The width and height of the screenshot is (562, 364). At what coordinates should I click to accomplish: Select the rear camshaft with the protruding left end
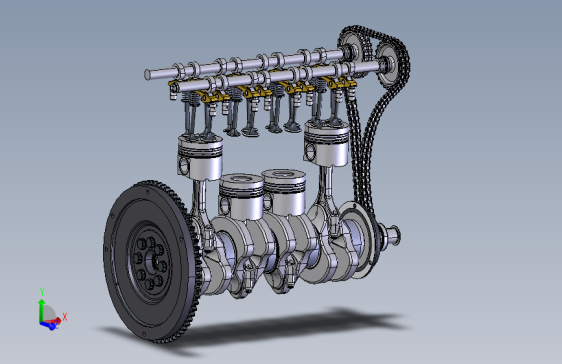[244, 65]
